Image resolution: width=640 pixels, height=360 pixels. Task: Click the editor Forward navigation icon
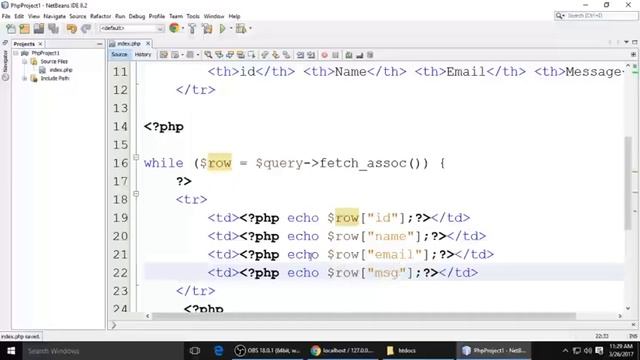(190, 55)
